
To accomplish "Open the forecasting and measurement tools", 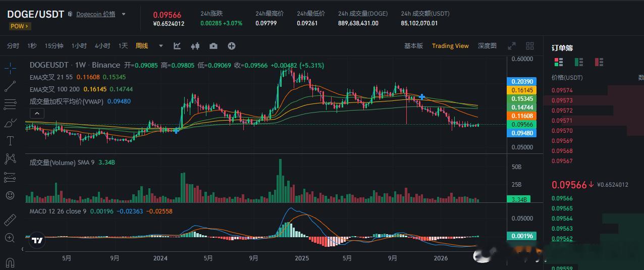I will pos(10,177).
